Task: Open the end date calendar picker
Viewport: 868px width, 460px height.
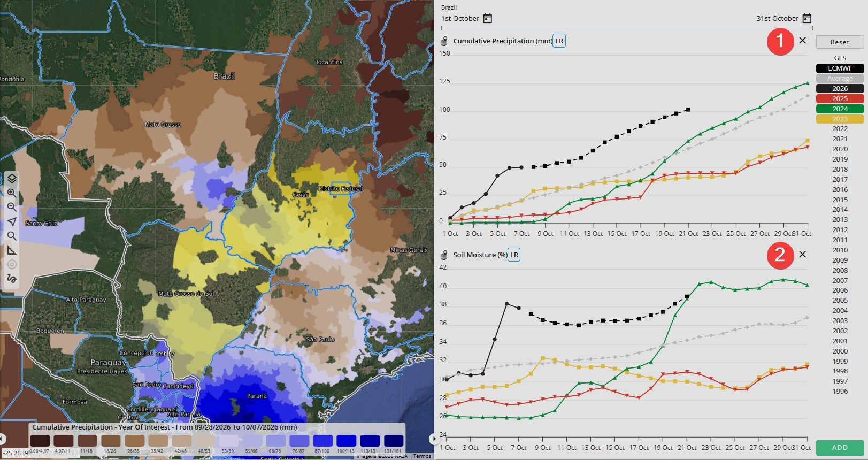Action: click(x=807, y=18)
